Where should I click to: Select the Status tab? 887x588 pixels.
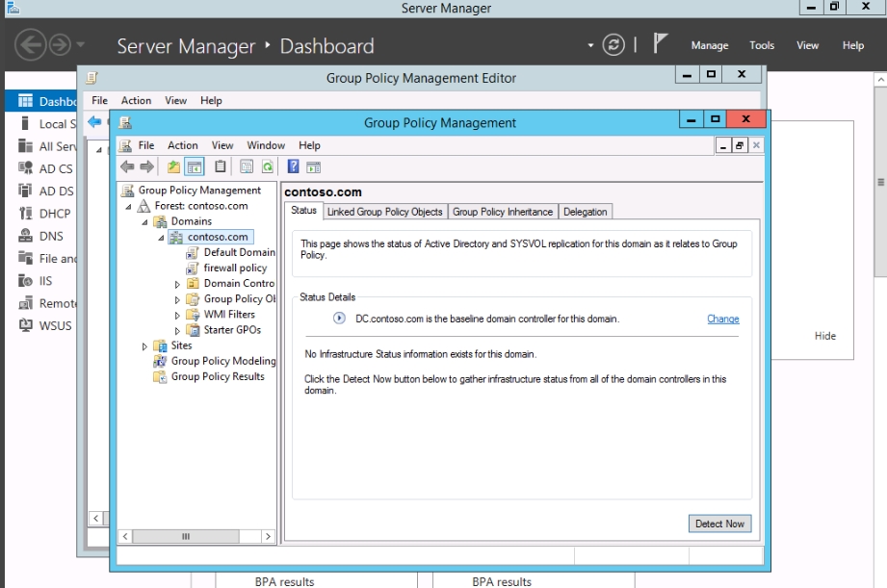click(x=303, y=211)
